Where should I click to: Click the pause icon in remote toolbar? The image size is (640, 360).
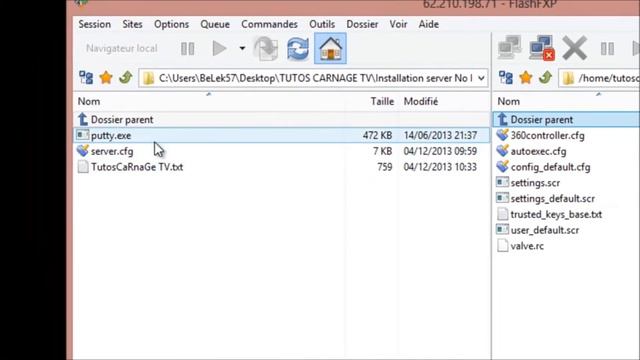tap(607, 49)
